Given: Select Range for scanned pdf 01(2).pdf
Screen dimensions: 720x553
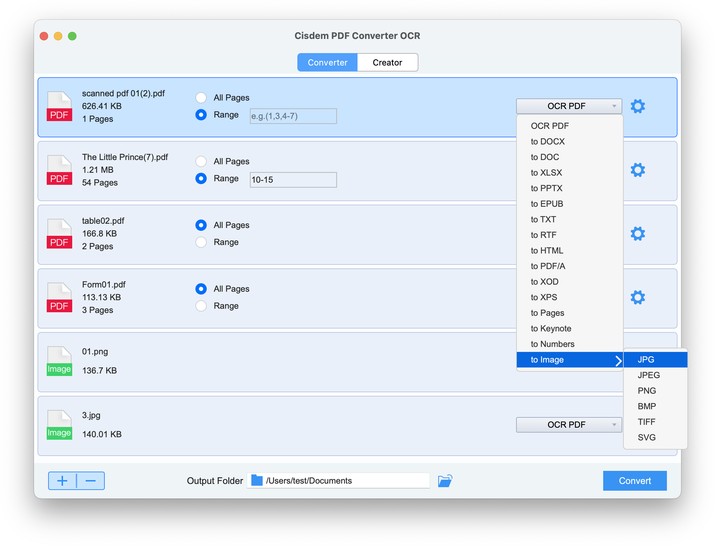Looking at the screenshot, I should (x=202, y=115).
